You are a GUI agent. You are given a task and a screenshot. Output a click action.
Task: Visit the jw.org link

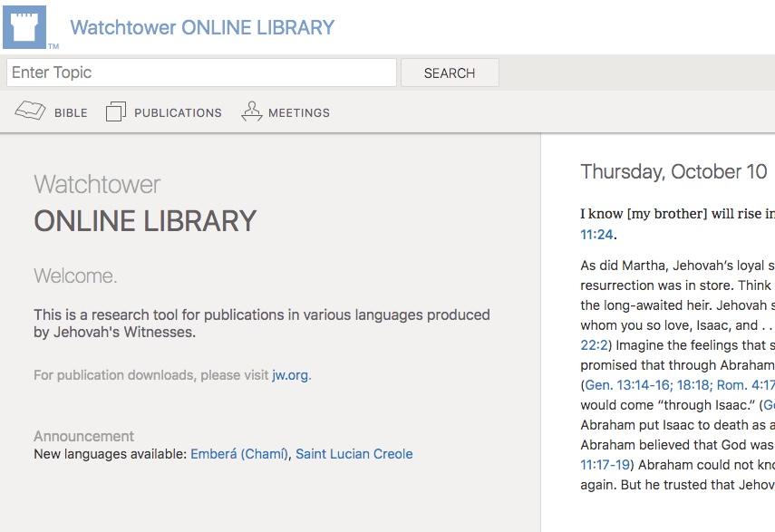290,375
